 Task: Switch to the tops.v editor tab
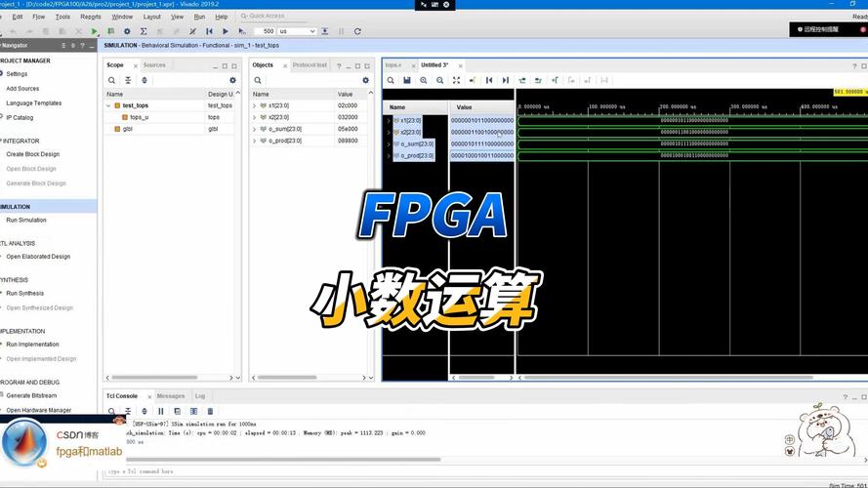click(393, 65)
